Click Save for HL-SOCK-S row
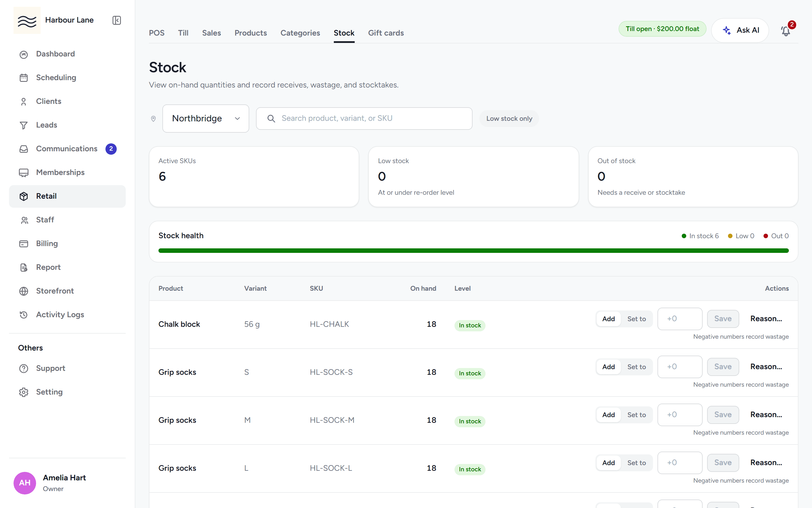This screenshot has width=812, height=508. (723, 367)
